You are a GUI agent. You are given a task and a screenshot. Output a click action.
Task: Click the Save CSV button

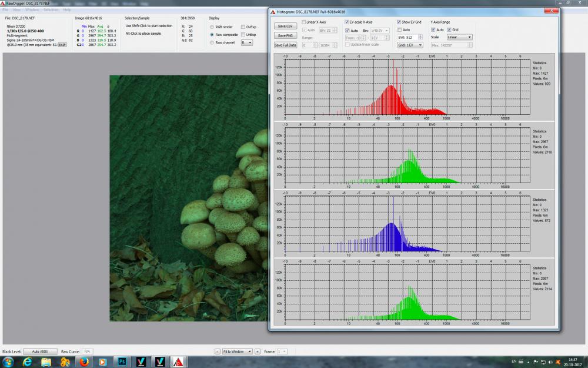click(x=285, y=26)
